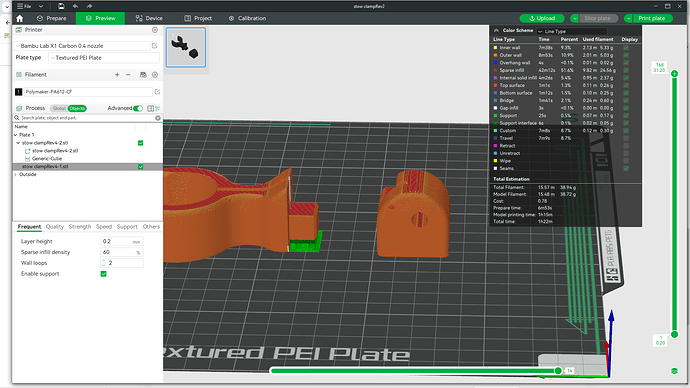Click the Slice plate button
The image size is (690, 388).
tap(597, 18)
